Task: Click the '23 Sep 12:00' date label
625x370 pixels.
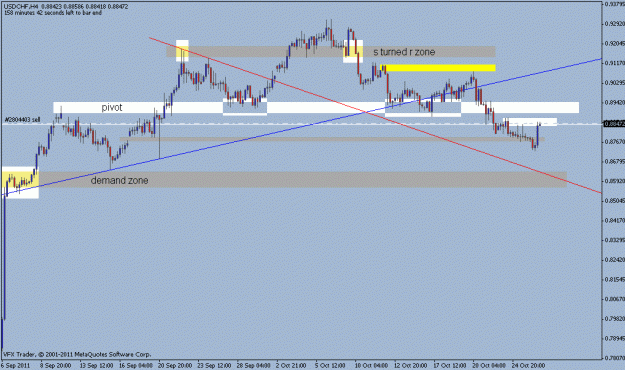Action: [x=214, y=365]
